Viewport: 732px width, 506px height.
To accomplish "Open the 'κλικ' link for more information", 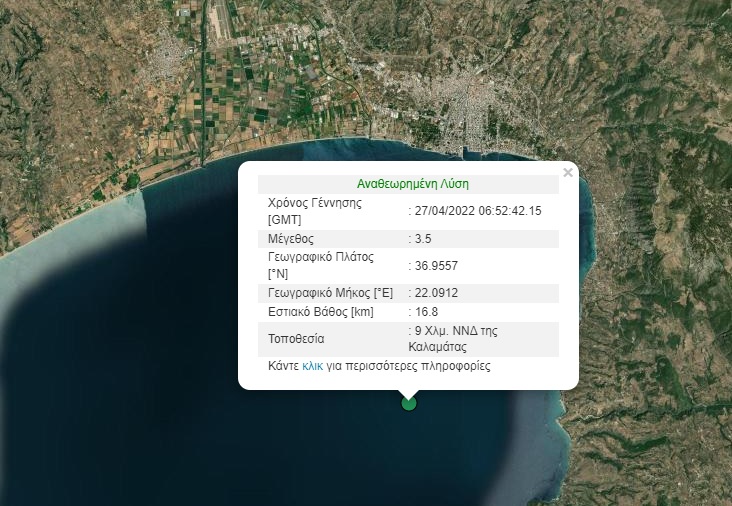I will click(x=312, y=365).
